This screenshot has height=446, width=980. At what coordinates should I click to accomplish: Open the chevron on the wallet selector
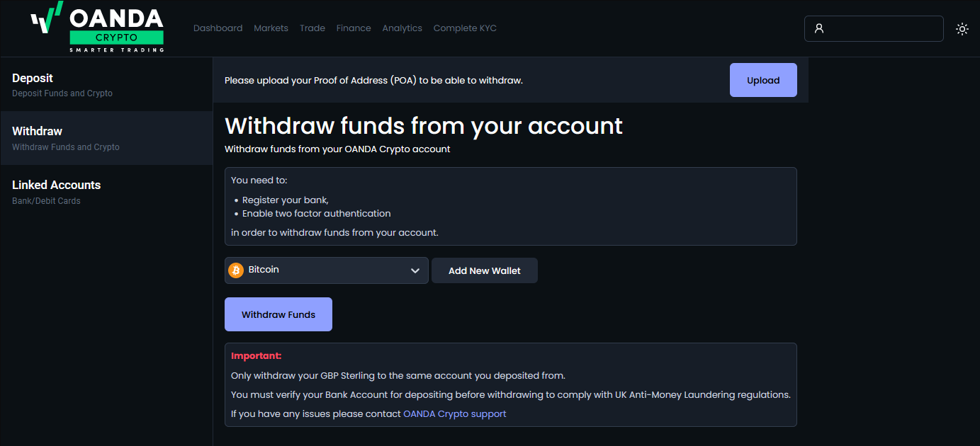(415, 270)
